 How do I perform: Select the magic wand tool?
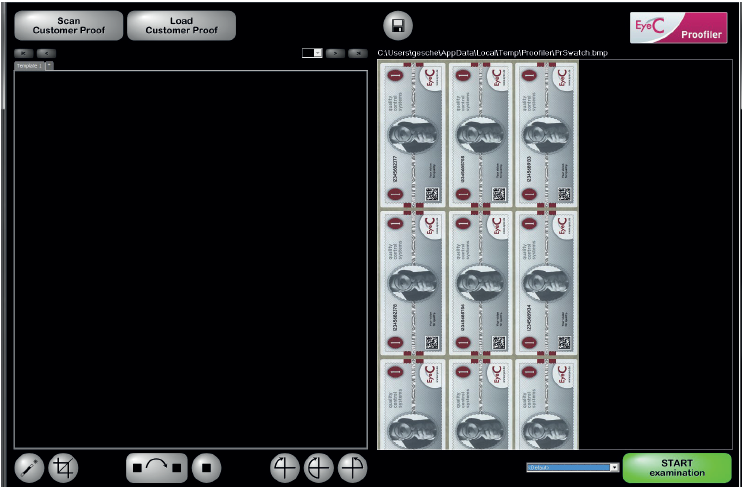click(29, 468)
